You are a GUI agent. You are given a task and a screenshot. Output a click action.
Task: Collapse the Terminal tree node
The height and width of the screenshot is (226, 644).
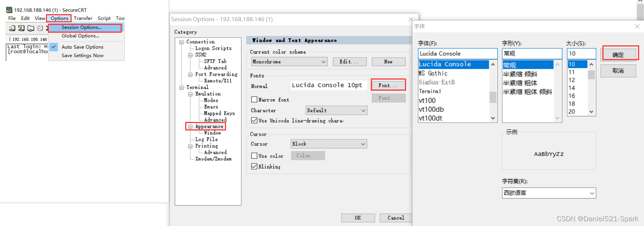click(x=182, y=88)
